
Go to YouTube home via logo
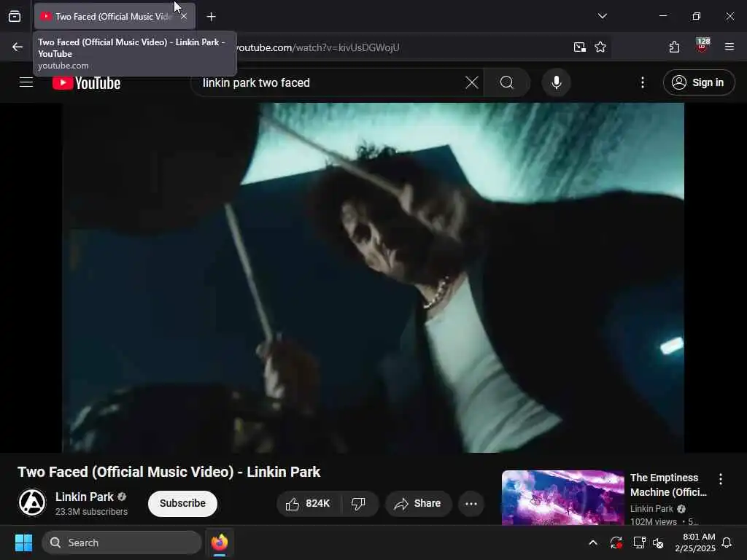(86, 83)
